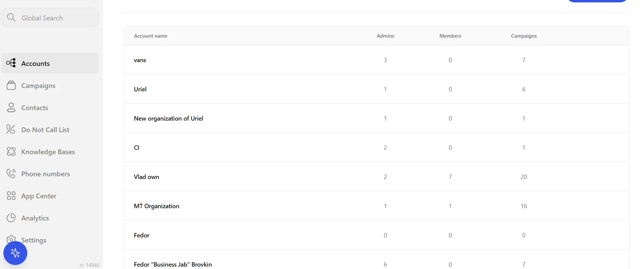Sort by the Campaigns column header
Screen dimensions: 644x269
(524, 36)
